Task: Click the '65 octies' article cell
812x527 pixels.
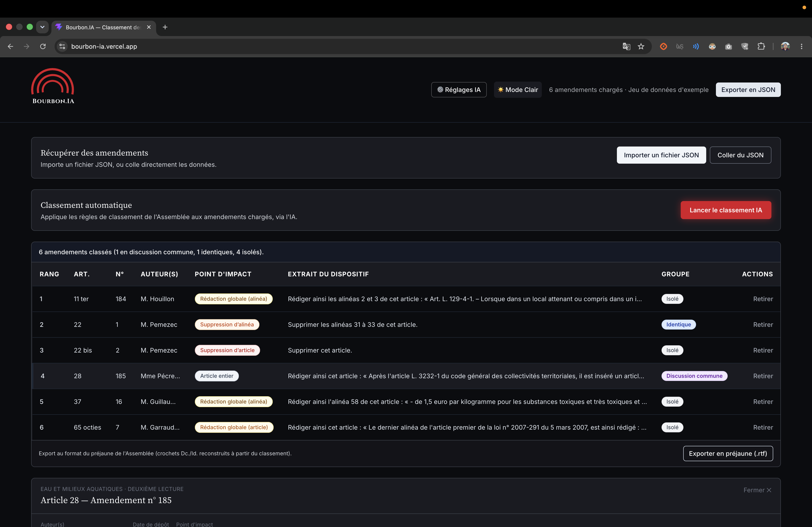Action: point(87,427)
